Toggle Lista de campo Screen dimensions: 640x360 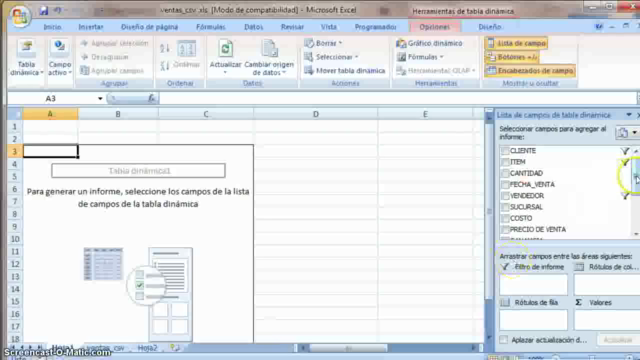pos(516,43)
